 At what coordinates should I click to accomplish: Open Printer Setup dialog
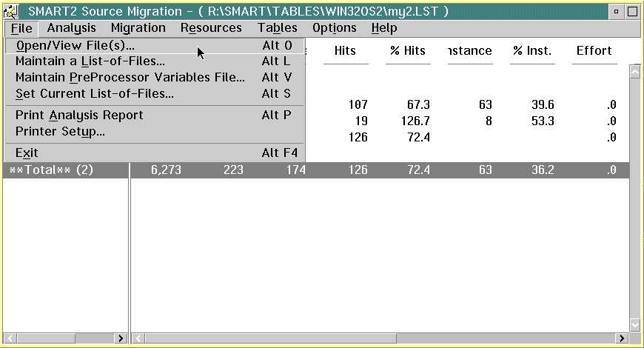tap(60, 132)
